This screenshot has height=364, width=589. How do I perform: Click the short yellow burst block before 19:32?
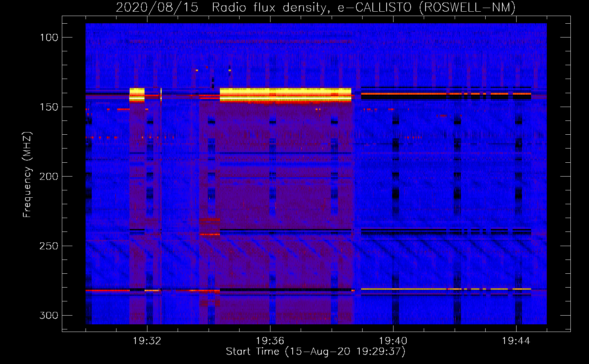137,95
